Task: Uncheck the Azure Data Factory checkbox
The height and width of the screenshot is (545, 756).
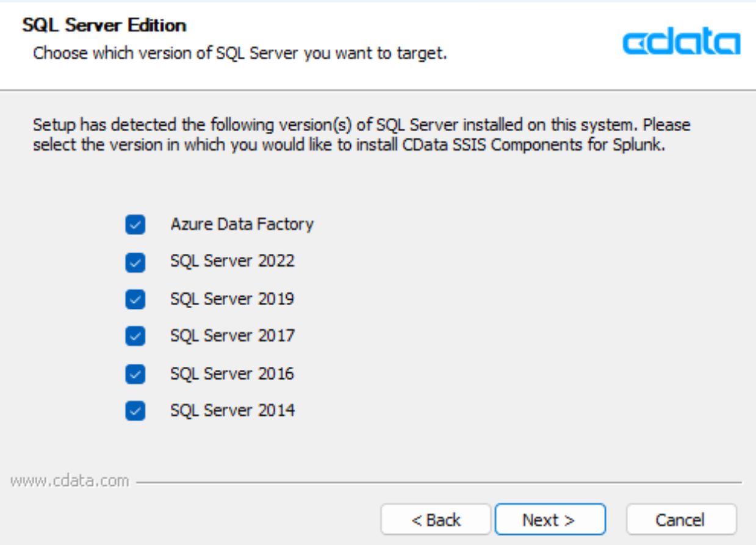Action: click(135, 225)
